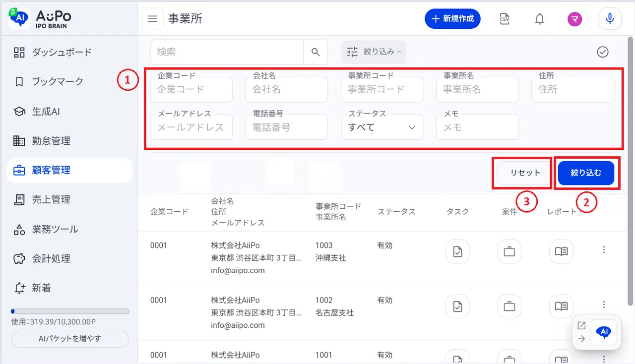Focus the 企業コード filter field
635x364 pixels.
(x=191, y=90)
